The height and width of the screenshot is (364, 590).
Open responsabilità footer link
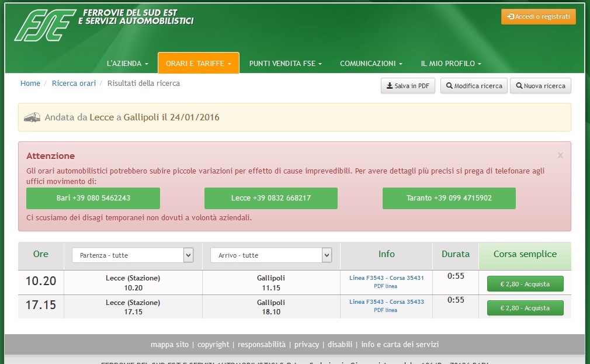[262, 344]
